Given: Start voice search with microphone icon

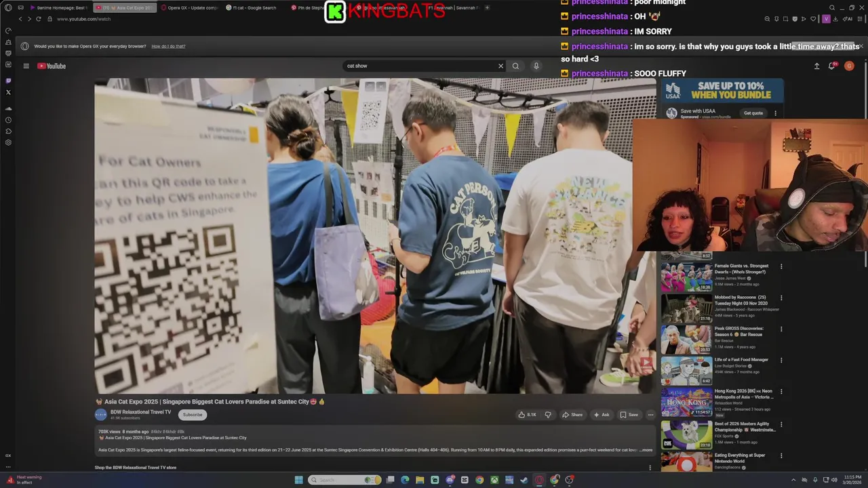Looking at the screenshot, I should 536,66.
